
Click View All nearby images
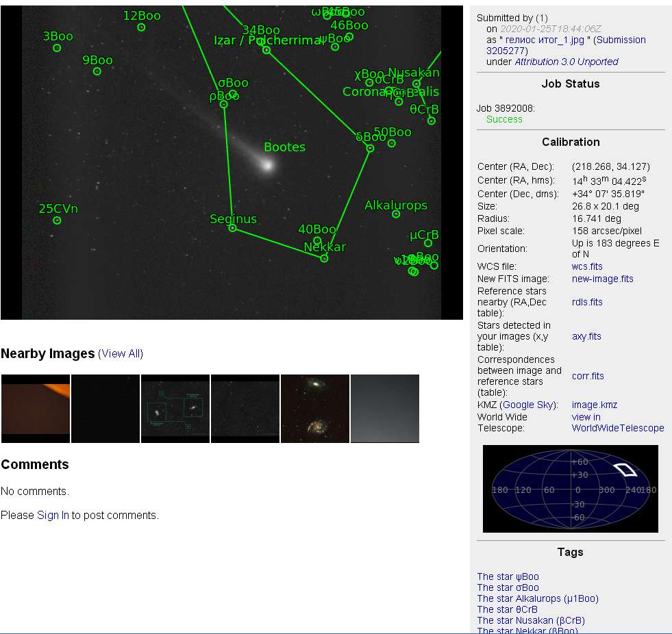[x=121, y=354]
